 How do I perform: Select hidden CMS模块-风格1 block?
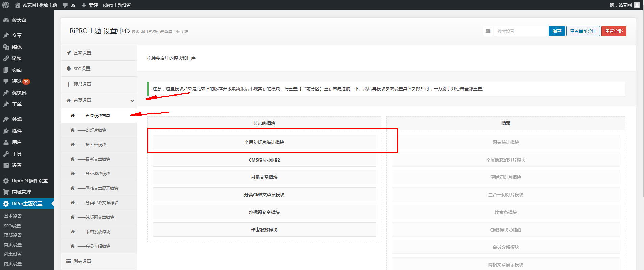click(506, 230)
